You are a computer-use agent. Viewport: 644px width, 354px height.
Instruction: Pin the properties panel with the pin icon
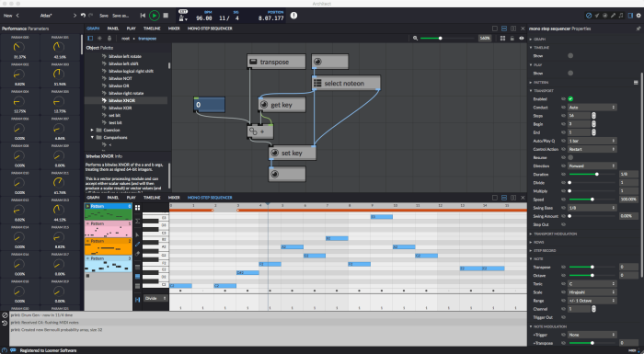(638, 29)
